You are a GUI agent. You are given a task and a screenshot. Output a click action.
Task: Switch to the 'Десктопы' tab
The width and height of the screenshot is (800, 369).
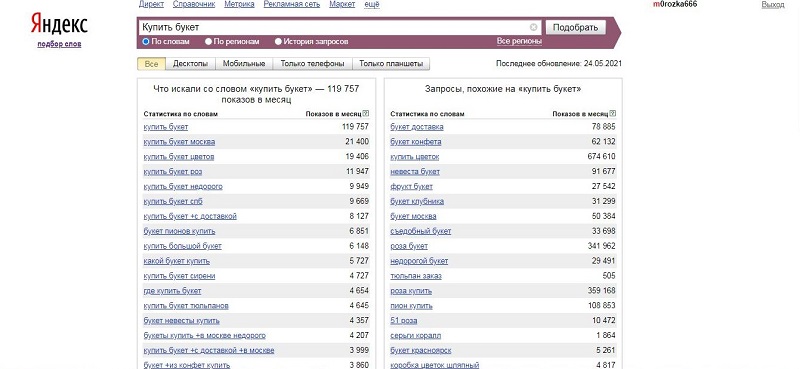coord(190,64)
